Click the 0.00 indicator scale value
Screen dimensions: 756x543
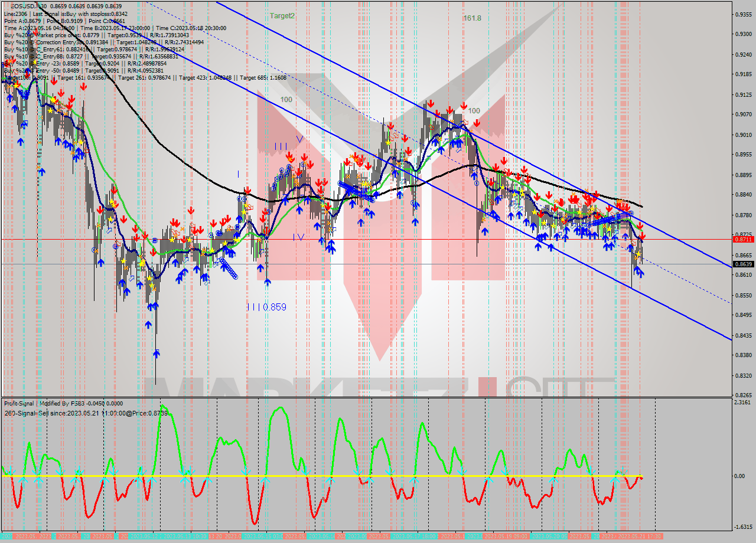click(x=738, y=476)
